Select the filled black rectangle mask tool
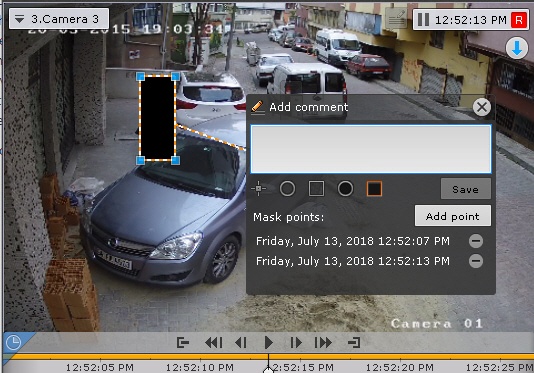534x373 pixels. click(374, 188)
